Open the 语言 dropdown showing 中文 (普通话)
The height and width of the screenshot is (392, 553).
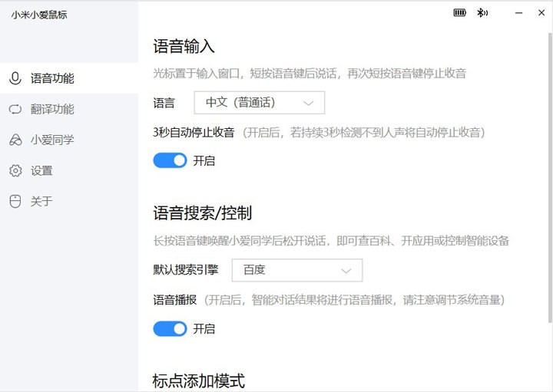(260, 103)
